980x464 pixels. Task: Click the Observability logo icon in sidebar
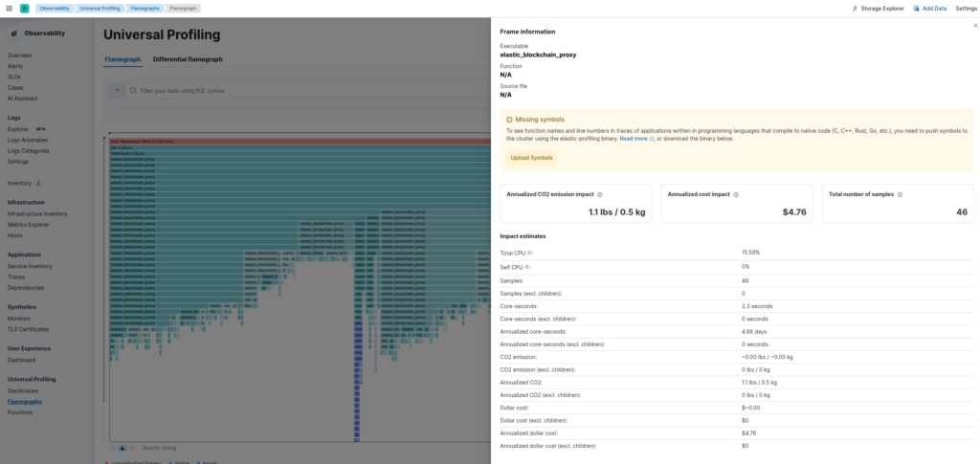click(x=13, y=33)
